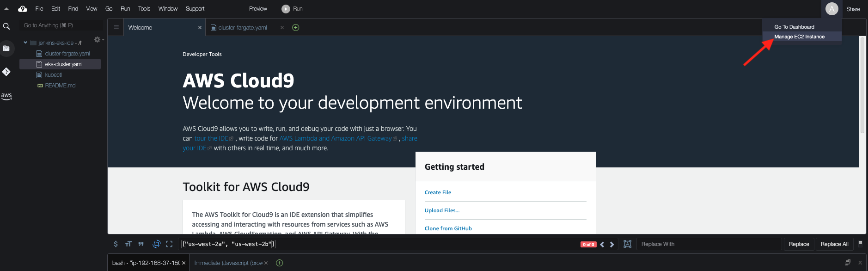This screenshot has width=868, height=271.
Task: Close the bash terminal tab
Action: coord(183,263)
